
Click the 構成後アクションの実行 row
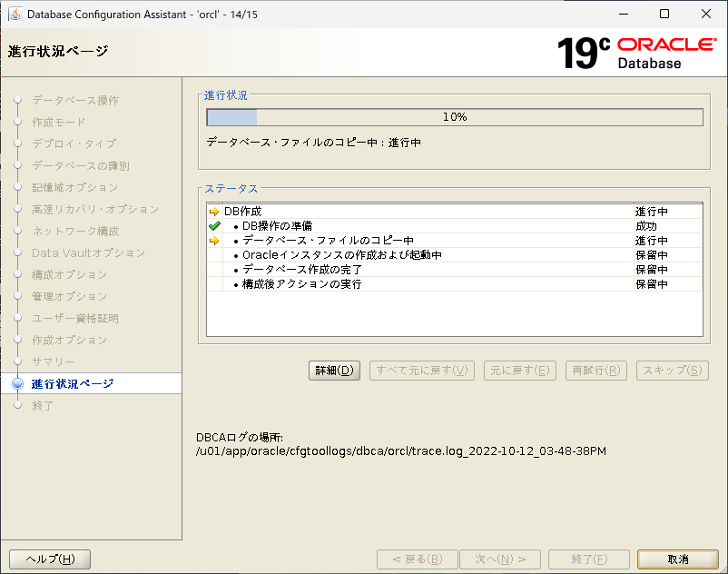click(455, 283)
